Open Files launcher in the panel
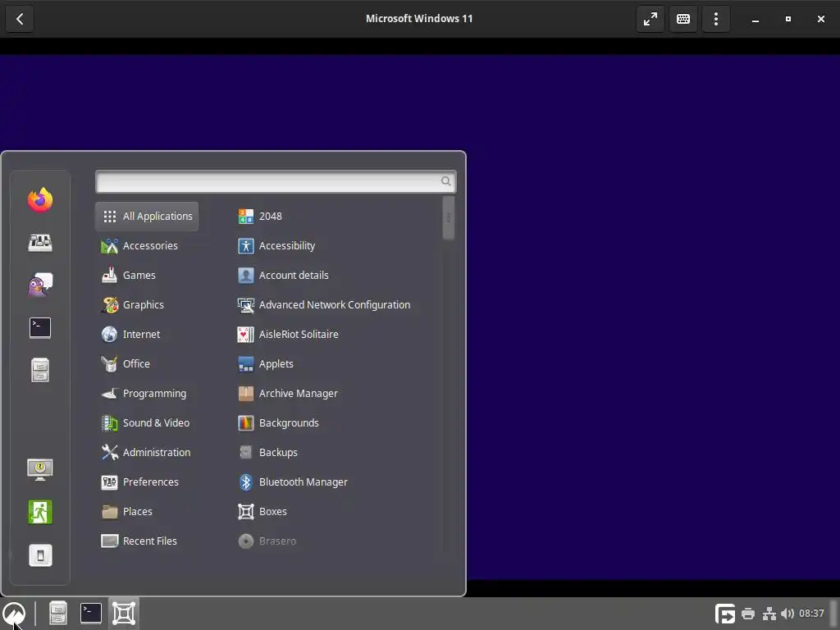Image resolution: width=840 pixels, height=630 pixels. click(58, 614)
